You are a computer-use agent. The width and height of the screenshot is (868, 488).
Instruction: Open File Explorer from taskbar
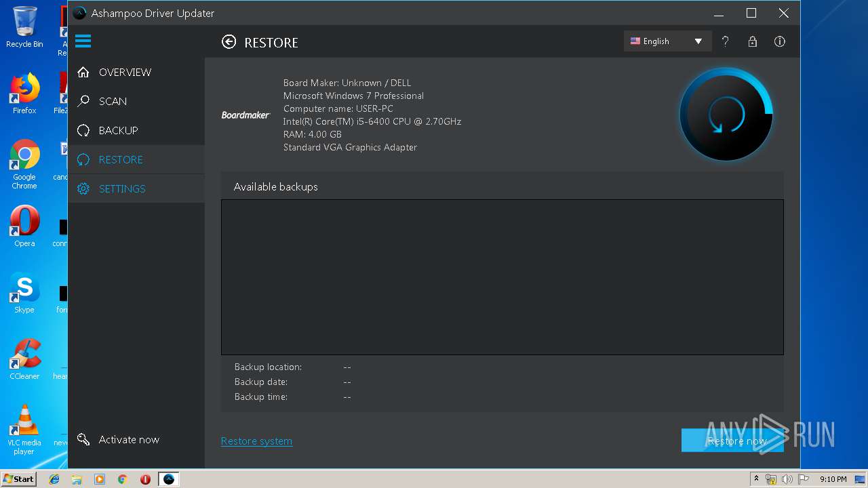point(77,479)
